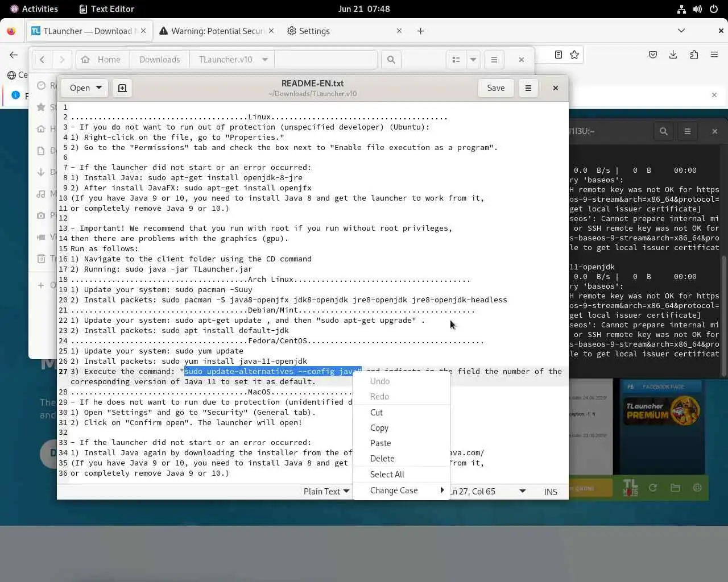The height and width of the screenshot is (582, 728).
Task: Open the network status icon in top bar
Action: tap(681, 9)
